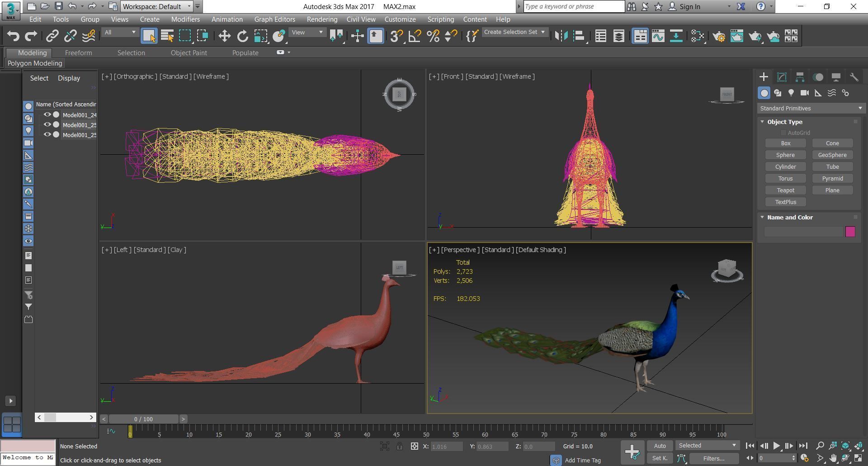Open the Workspace Default dropdown
Viewport: 868px width, 466px height.
point(157,6)
